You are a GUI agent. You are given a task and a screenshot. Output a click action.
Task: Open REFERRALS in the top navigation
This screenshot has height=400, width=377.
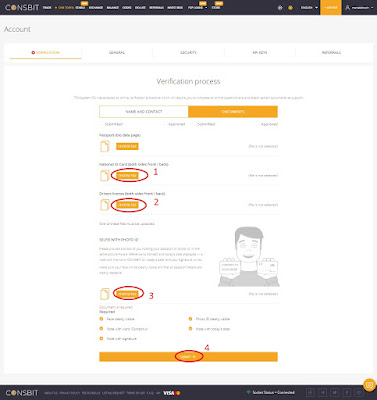(x=156, y=8)
